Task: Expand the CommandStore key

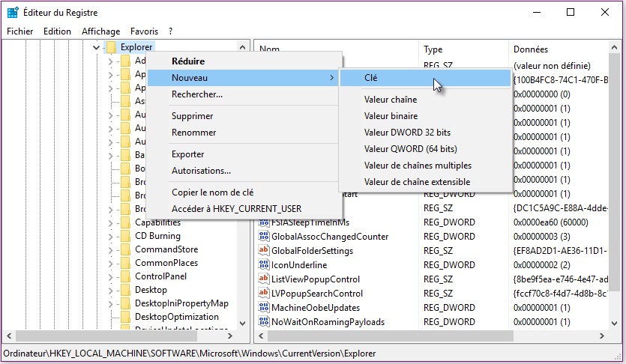Action: (110, 249)
